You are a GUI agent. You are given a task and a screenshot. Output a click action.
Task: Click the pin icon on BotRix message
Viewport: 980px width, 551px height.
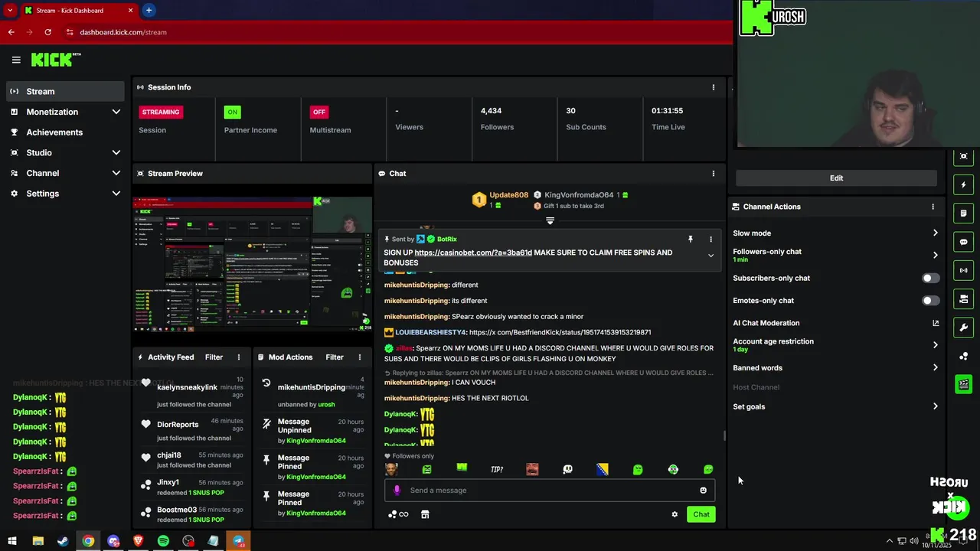691,240
